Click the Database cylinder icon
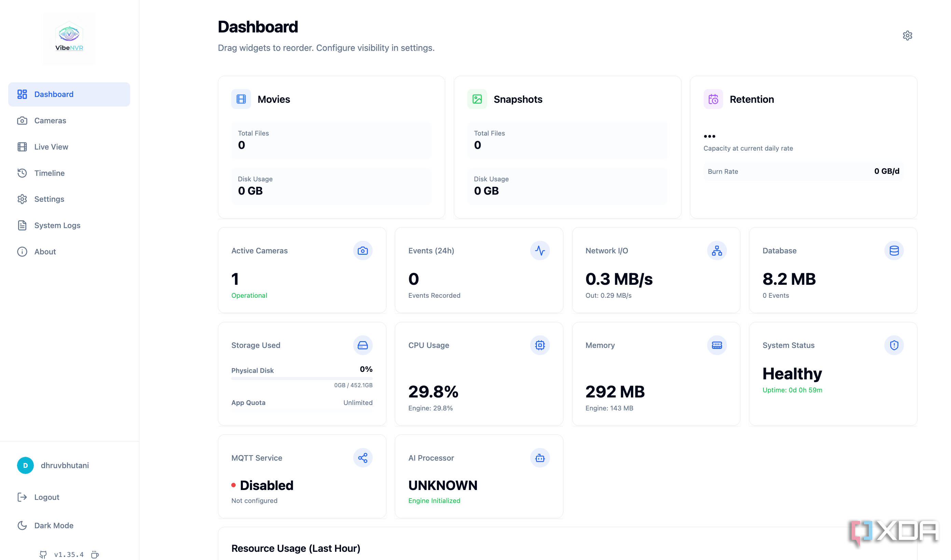This screenshot has width=951, height=560. pos(894,251)
